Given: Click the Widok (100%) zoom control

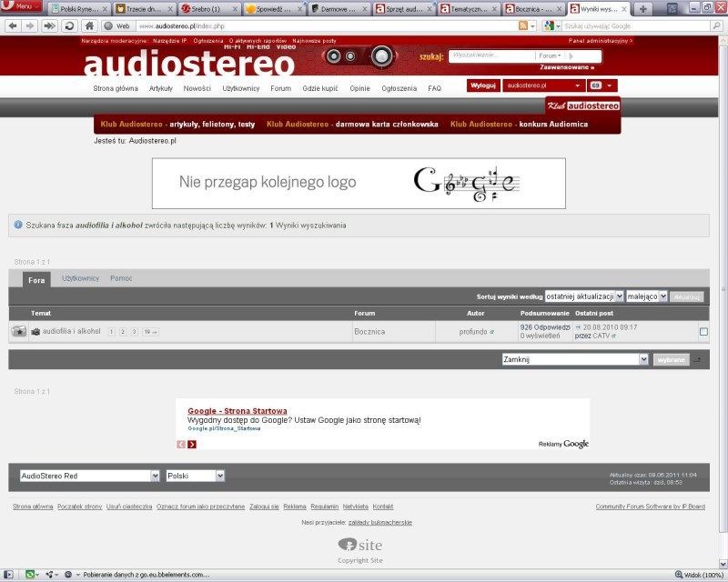Looking at the screenshot, I should pos(699,575).
